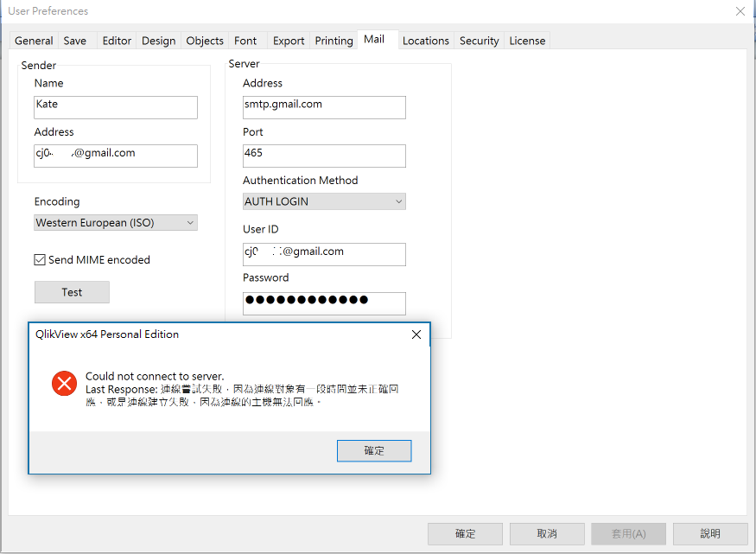This screenshot has width=756, height=554.
Task: Switch to the Locations tab
Action: click(x=425, y=41)
